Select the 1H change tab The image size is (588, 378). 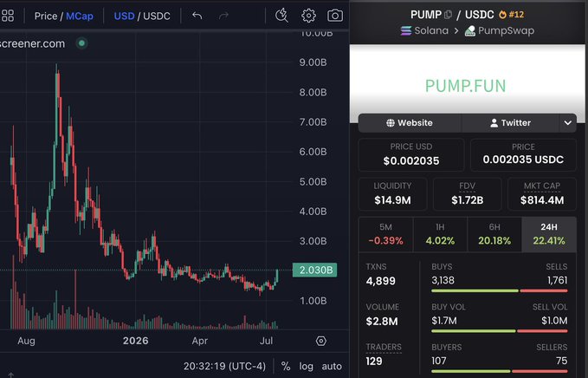(x=440, y=234)
